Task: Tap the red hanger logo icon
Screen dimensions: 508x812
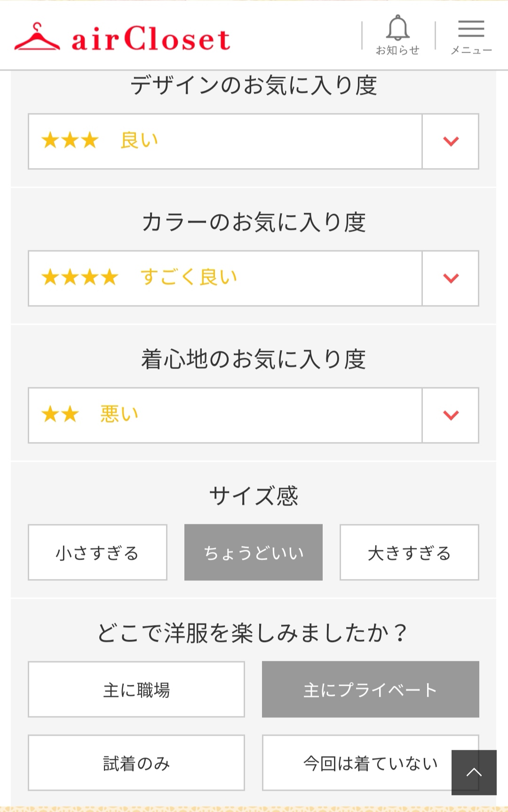Action: click(x=37, y=37)
